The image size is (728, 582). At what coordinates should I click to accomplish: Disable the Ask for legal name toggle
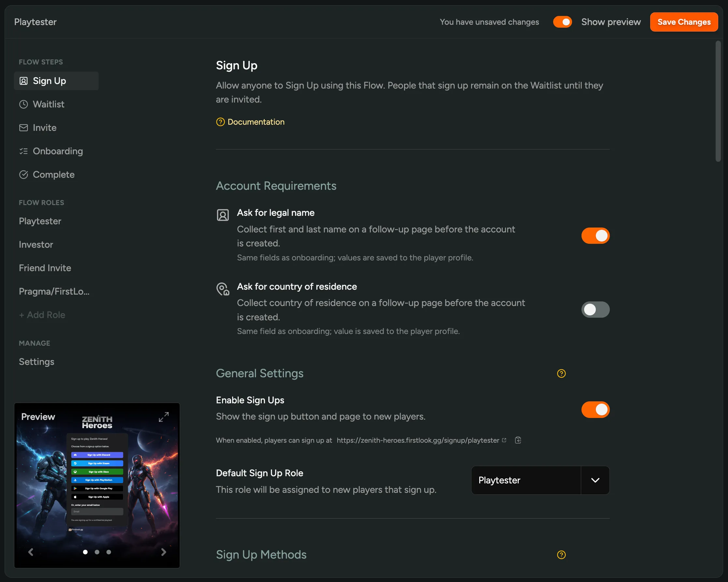pos(595,236)
